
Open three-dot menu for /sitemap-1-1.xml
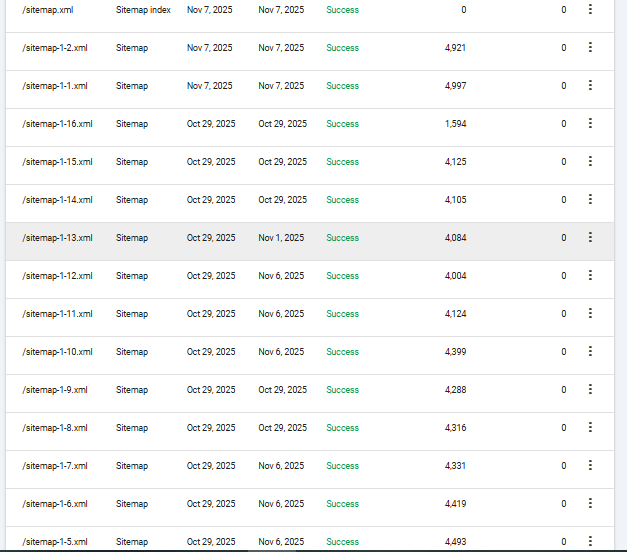[590, 85]
